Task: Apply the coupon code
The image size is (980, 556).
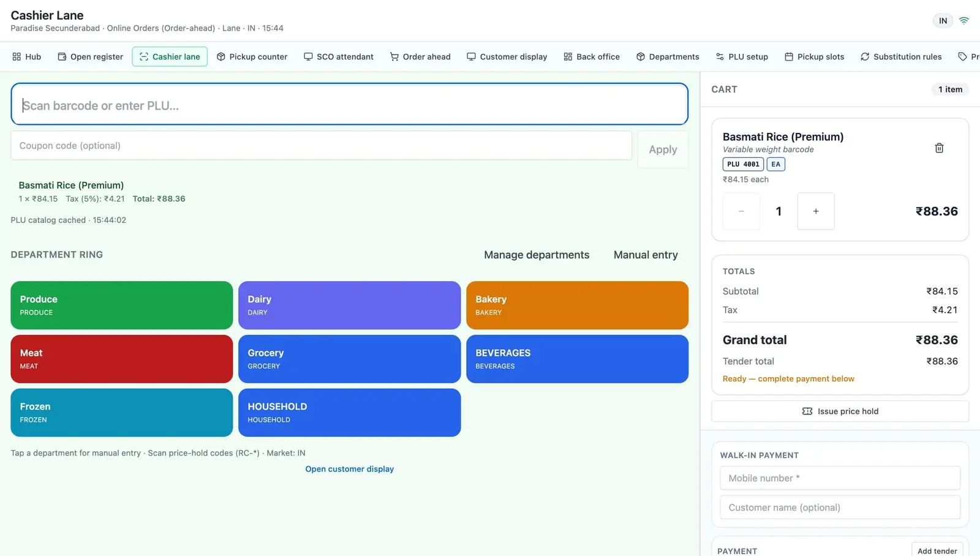Action: [x=663, y=149]
